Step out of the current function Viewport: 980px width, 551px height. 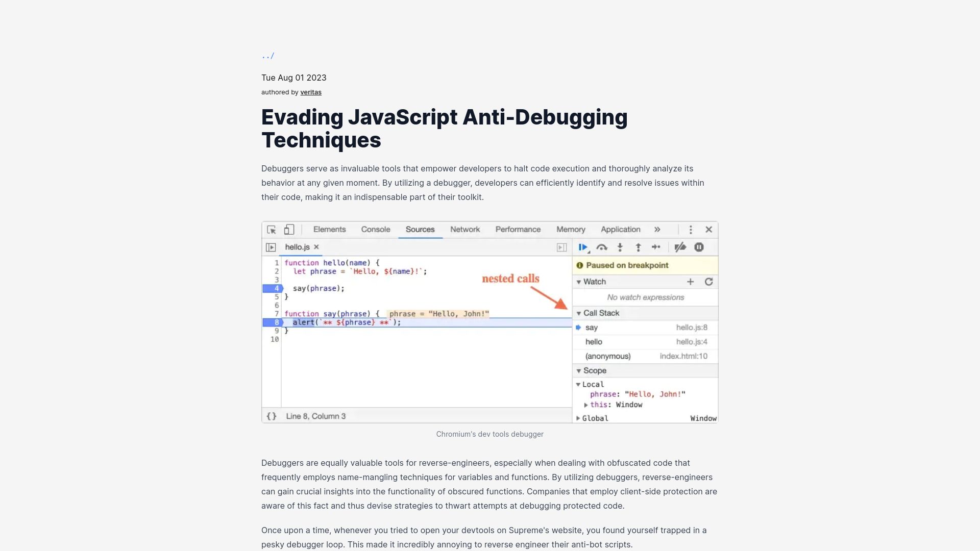click(638, 247)
